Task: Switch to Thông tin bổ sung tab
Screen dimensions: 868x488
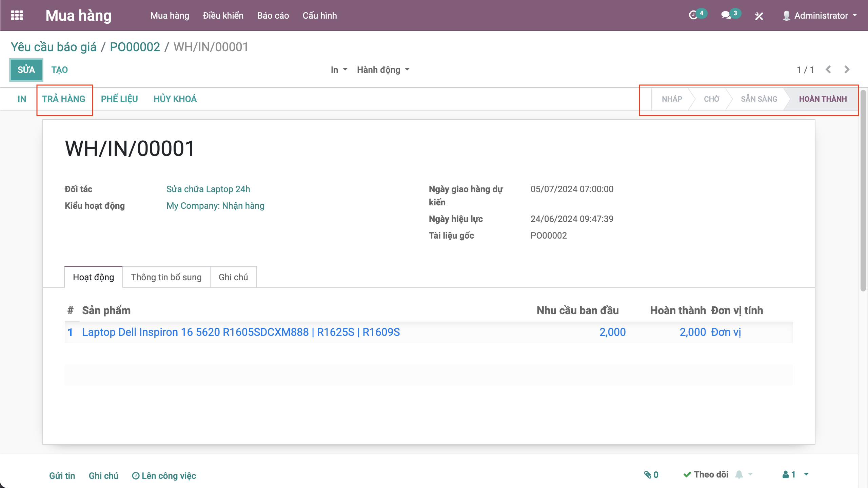Action: 166,277
